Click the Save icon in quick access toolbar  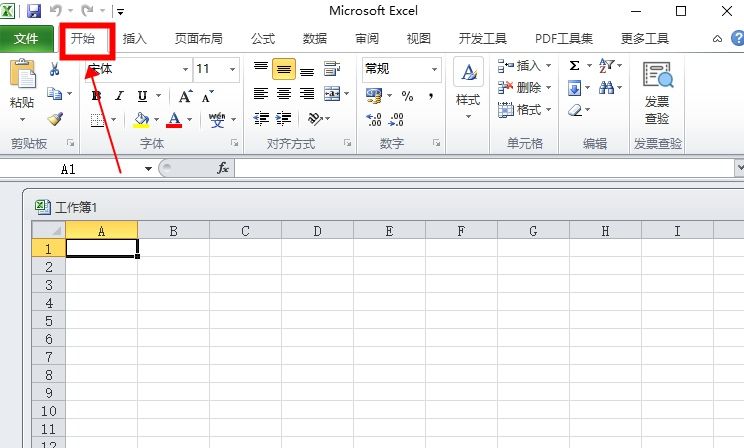(x=34, y=10)
